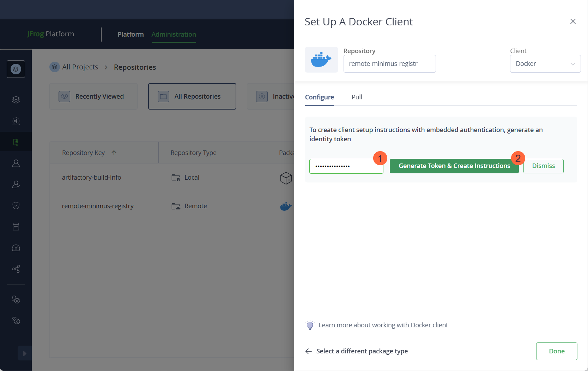Viewport: 588px width, 371px height.
Task: Select the green Repositories icon in sidebar
Action: (x=16, y=141)
